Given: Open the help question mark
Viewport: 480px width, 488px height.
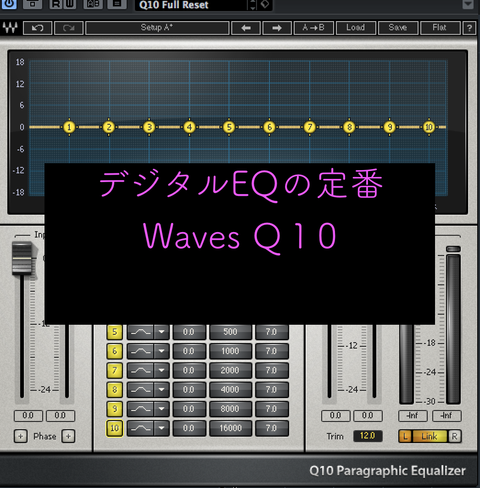Looking at the screenshot, I should tap(469, 28).
